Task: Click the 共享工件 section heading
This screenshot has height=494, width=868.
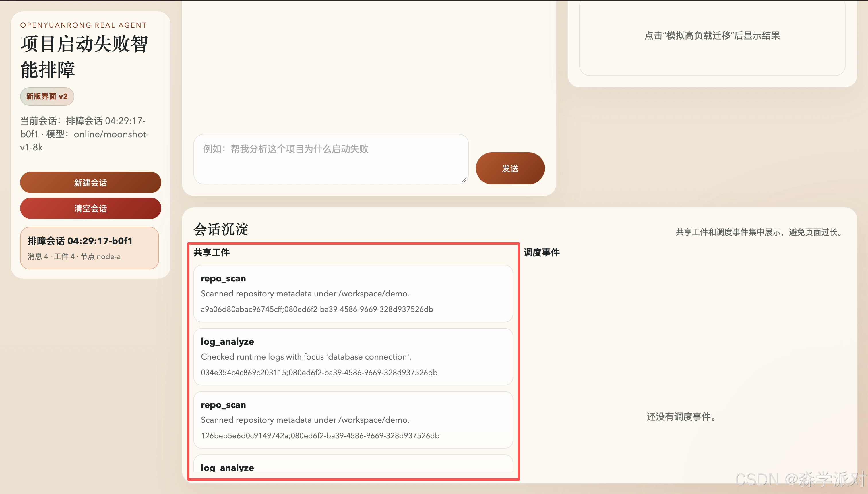Action: [212, 252]
